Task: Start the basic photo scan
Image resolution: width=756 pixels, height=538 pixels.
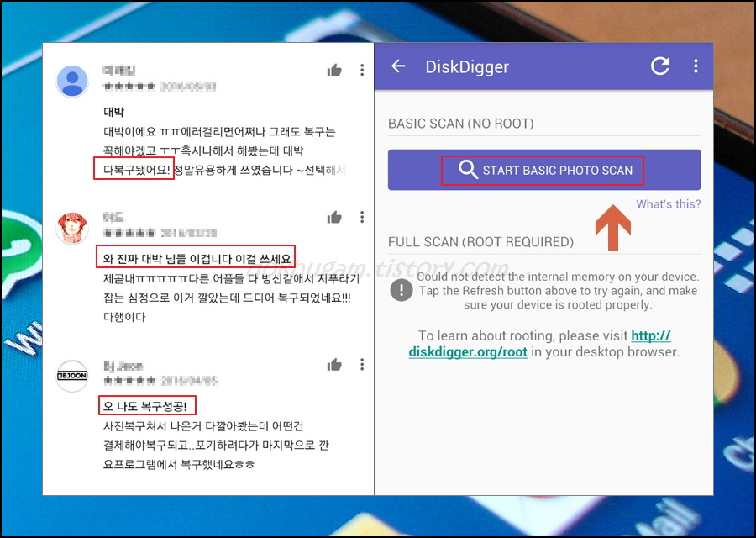Action: [543, 170]
